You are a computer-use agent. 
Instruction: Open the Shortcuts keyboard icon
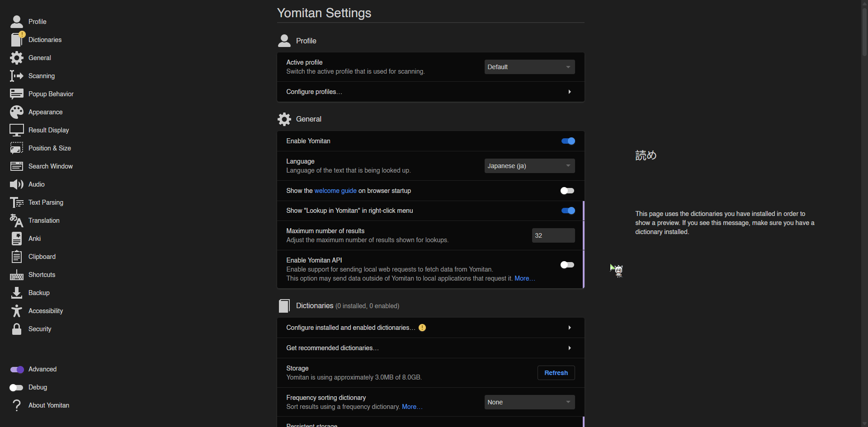[x=17, y=275]
